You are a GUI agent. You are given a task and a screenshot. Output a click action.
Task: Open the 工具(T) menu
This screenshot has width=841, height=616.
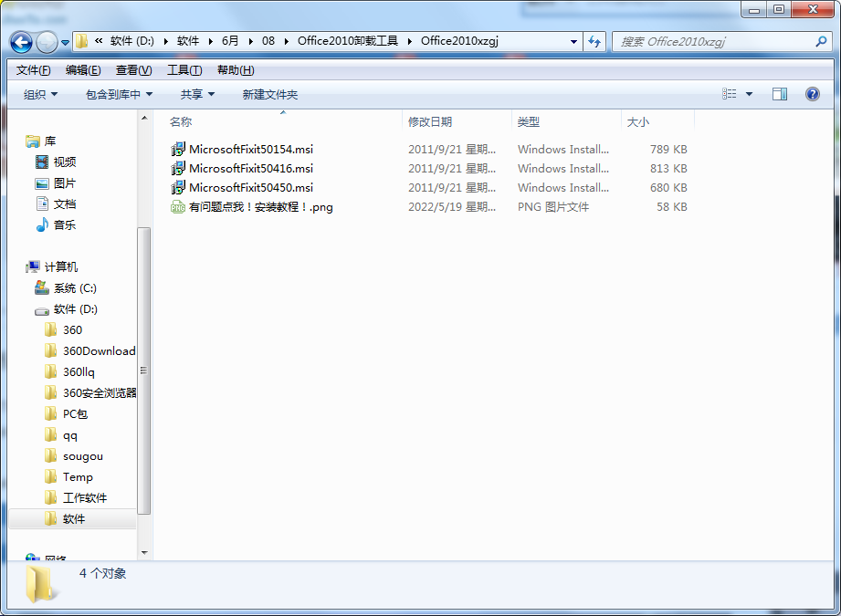[184, 70]
